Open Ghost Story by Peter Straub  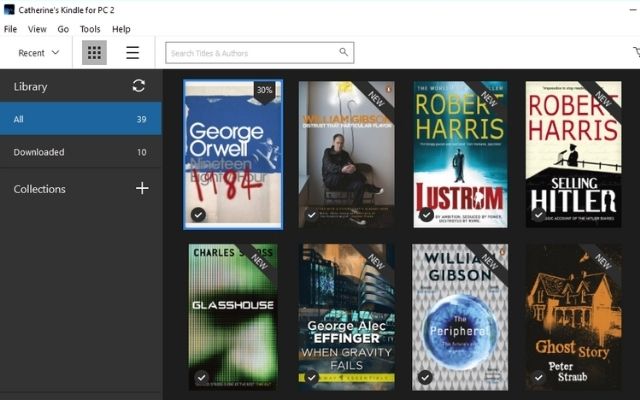573,316
